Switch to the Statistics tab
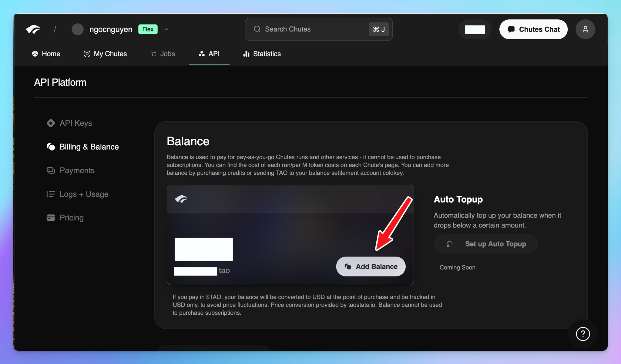This screenshot has width=621, height=364. pos(262,54)
